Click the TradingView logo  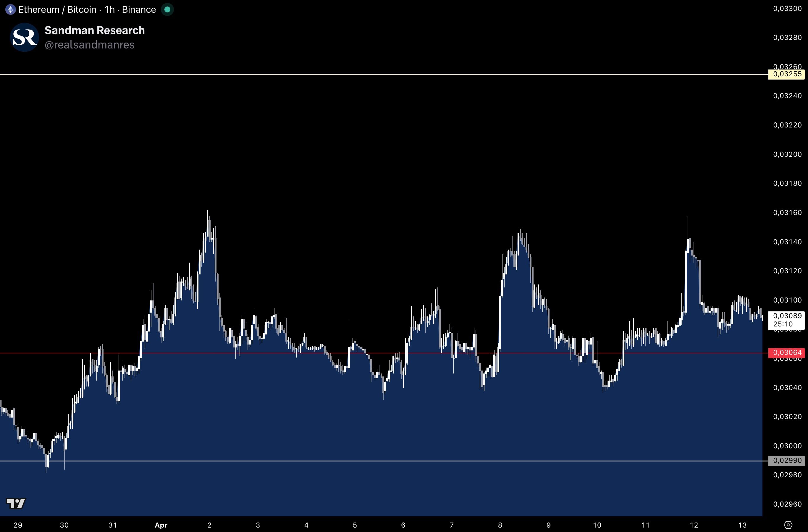(16, 503)
